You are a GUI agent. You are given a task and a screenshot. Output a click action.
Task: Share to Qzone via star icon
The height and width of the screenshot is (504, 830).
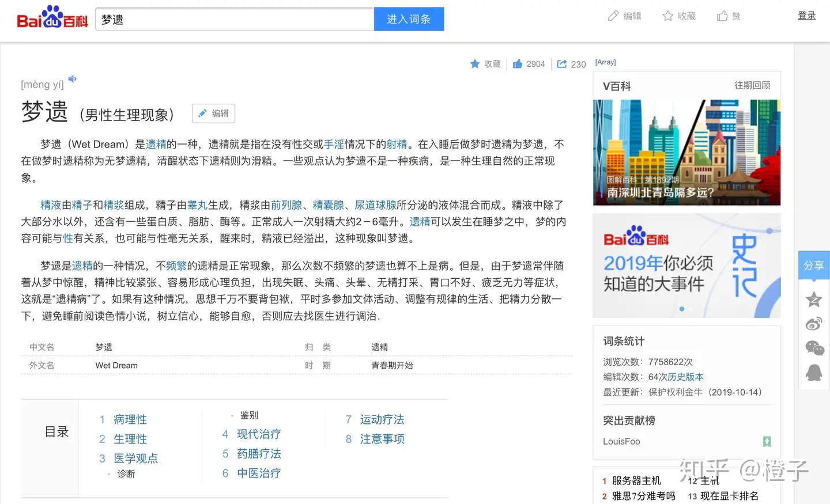tap(814, 300)
